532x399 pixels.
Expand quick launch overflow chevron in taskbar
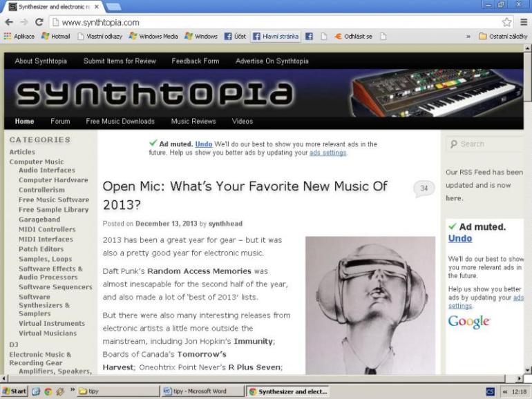click(x=73, y=390)
